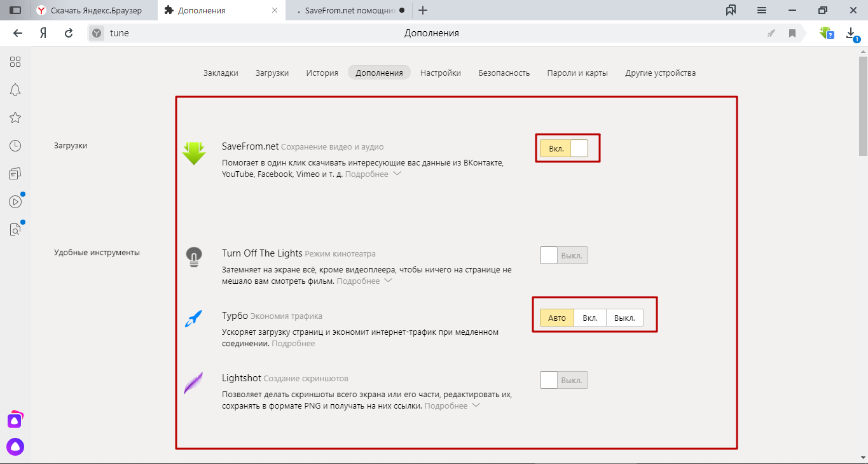This screenshot has height=464, width=868.
Task: Click the Загрузки section label on left
Action: 71,145
